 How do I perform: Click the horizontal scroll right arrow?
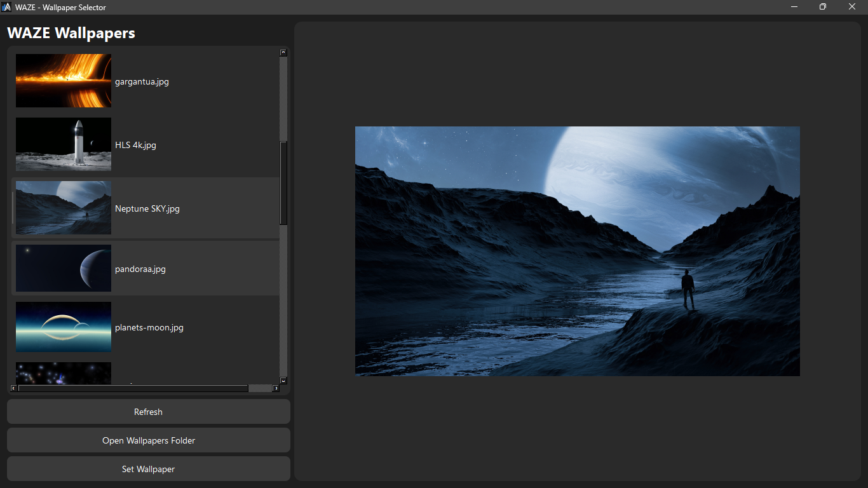[x=276, y=388]
